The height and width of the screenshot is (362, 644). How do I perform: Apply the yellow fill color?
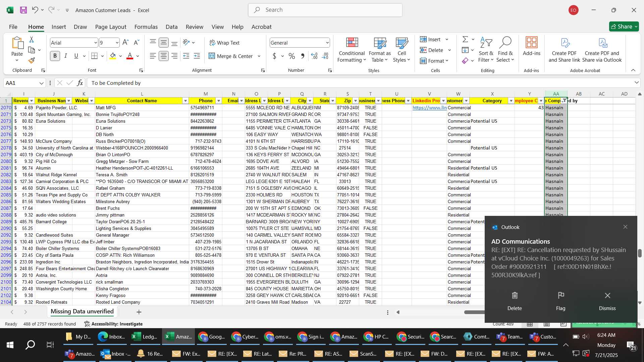pos(113,56)
